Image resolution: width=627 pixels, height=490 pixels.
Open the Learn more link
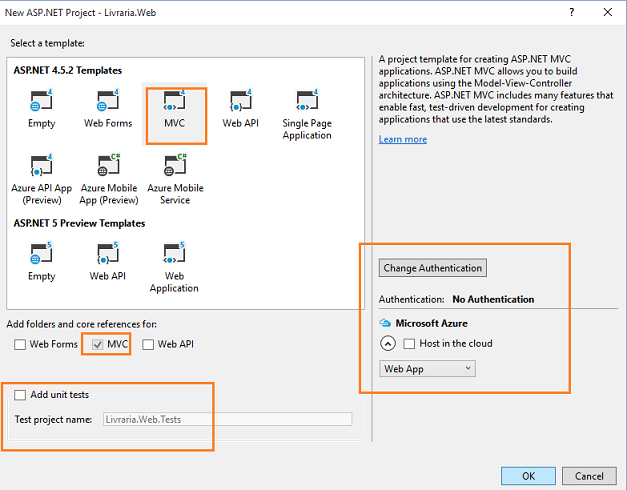click(403, 139)
